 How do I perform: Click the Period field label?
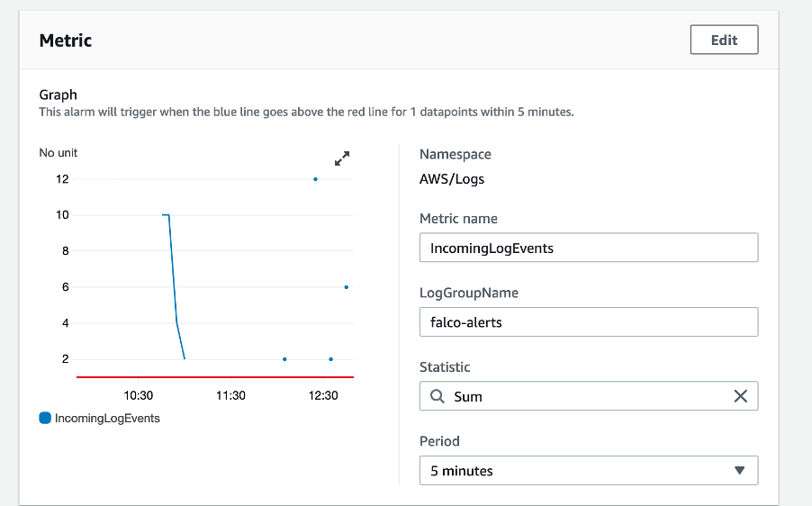point(439,441)
